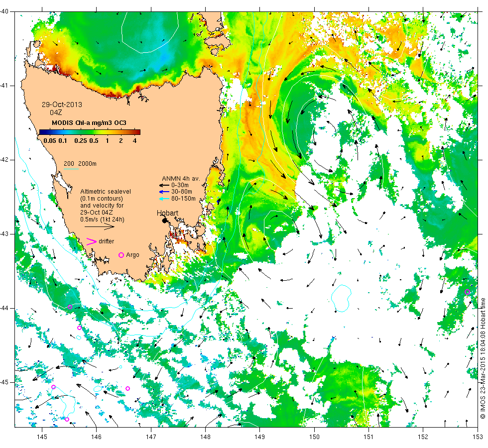This screenshot has width=488, height=448.
Task: Click the '04Z' time label
Action: (x=56, y=112)
